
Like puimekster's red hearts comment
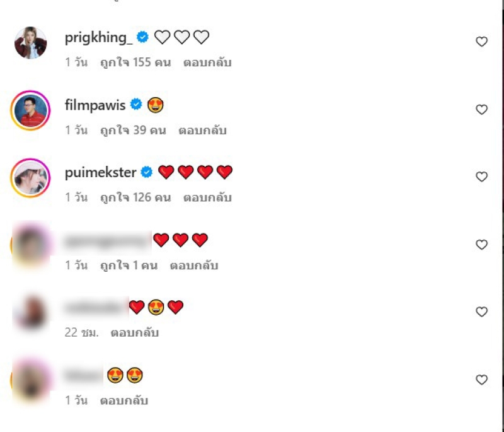(481, 177)
